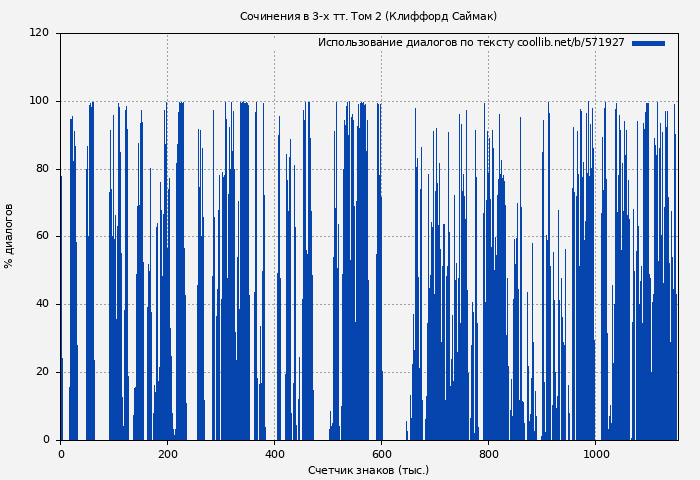Image resolution: width=700 pixels, height=480 pixels.
Task: Click the y-axis tick label 60
Action: tap(42, 237)
